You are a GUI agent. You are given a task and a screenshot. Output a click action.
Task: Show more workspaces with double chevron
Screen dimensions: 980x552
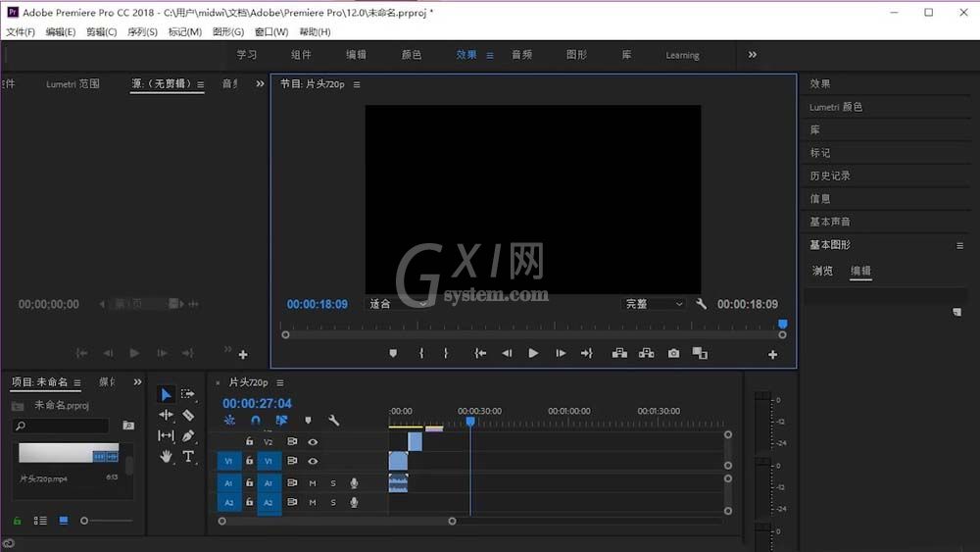tap(753, 55)
